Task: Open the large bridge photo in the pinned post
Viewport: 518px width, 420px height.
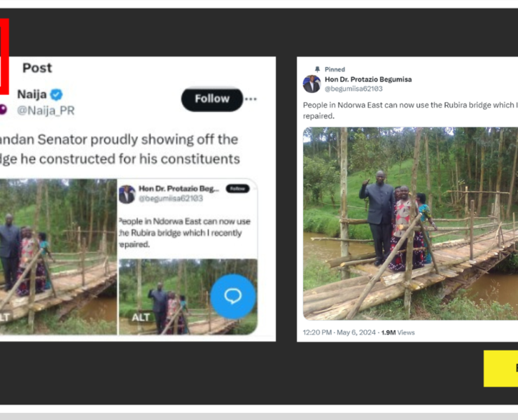Action: tap(410, 224)
